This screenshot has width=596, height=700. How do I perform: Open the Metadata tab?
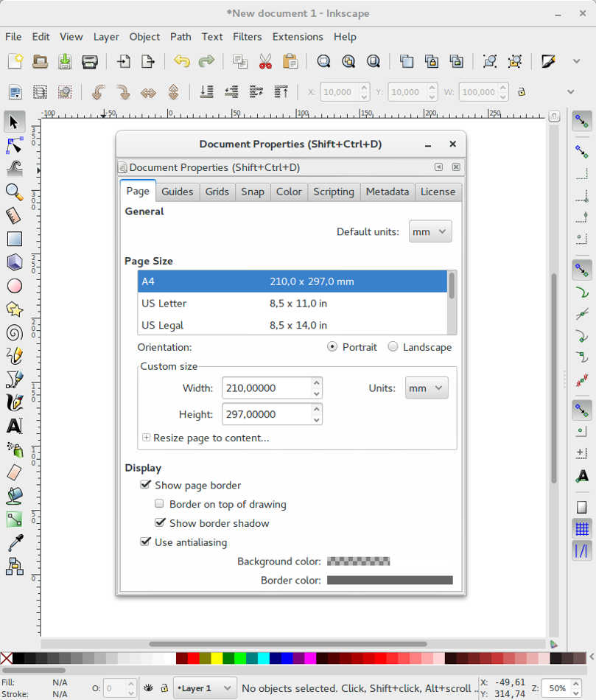387,192
